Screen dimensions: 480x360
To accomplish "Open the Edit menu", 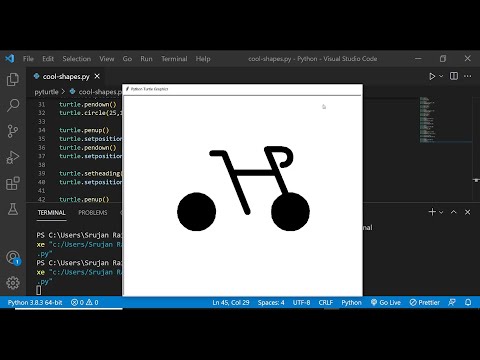I will 48,59.
